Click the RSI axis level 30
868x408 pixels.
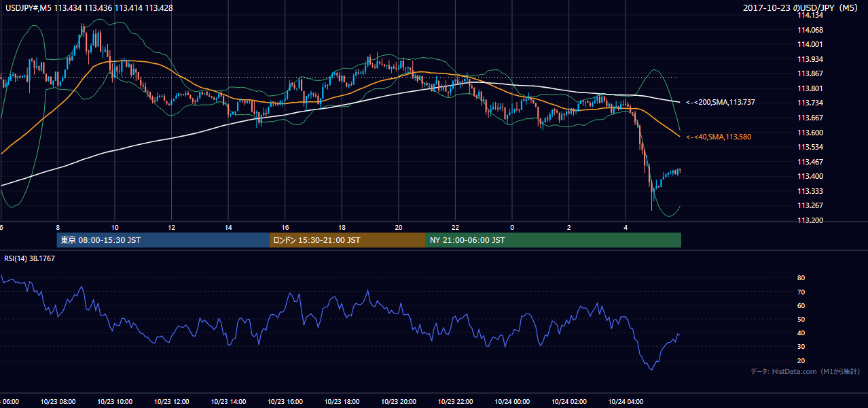click(801, 347)
